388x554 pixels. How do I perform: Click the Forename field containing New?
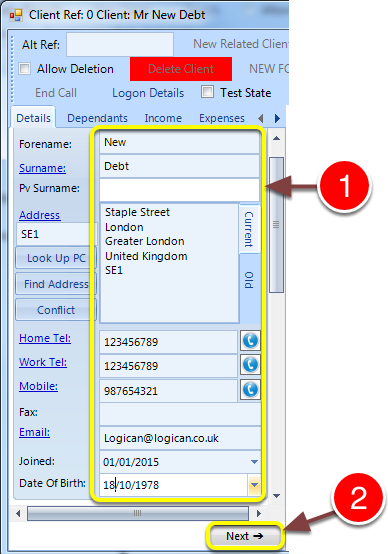click(179, 142)
